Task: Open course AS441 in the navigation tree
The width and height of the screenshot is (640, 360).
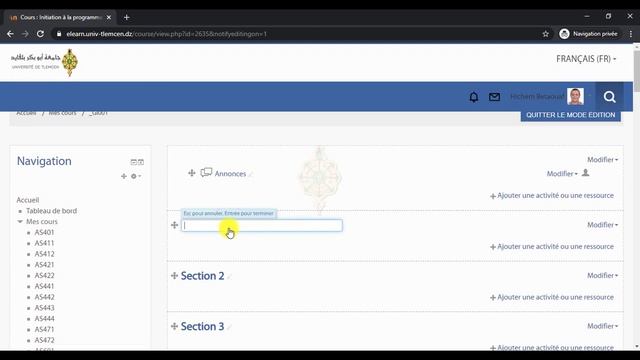Action: pyautogui.click(x=44, y=287)
